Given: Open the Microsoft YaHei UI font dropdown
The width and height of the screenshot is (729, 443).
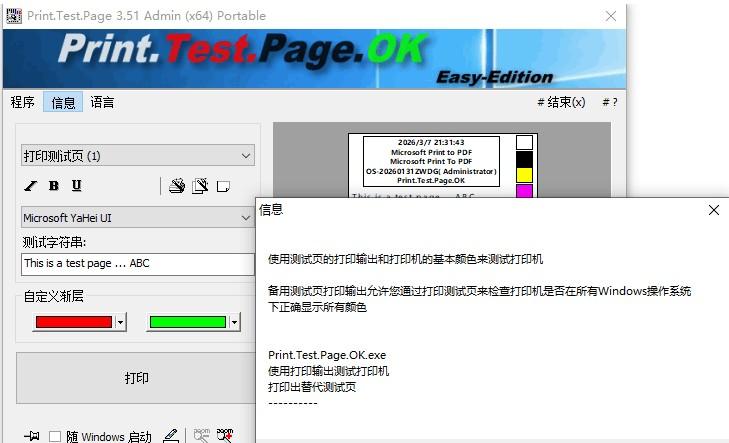Looking at the screenshot, I should [x=138, y=218].
